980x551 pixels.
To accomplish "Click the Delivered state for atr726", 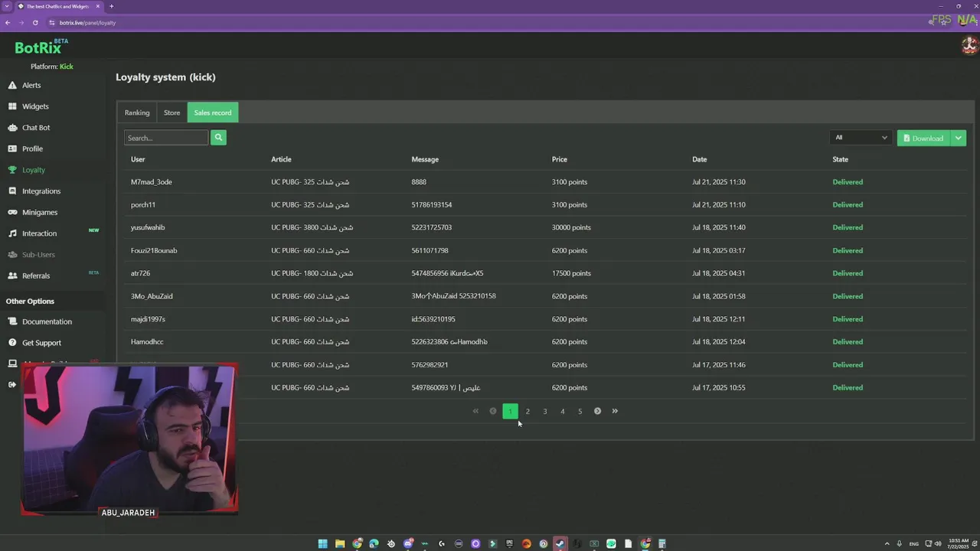I will click(848, 273).
